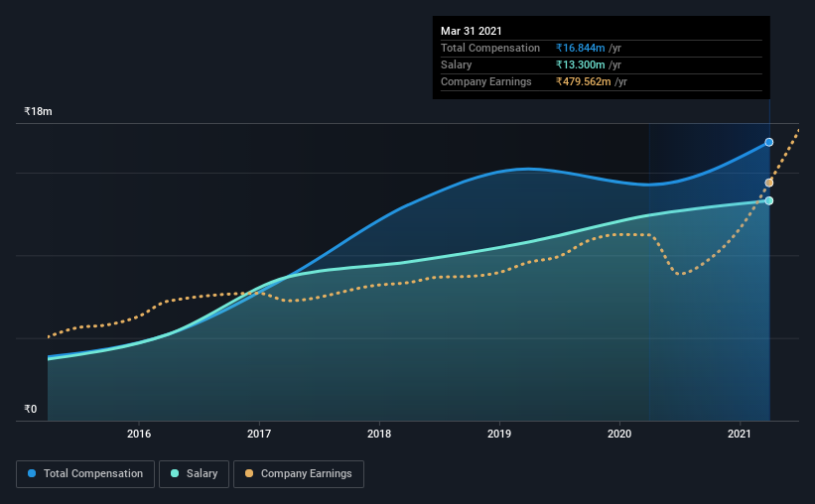Click the teal Salary point at 2021

pos(768,200)
